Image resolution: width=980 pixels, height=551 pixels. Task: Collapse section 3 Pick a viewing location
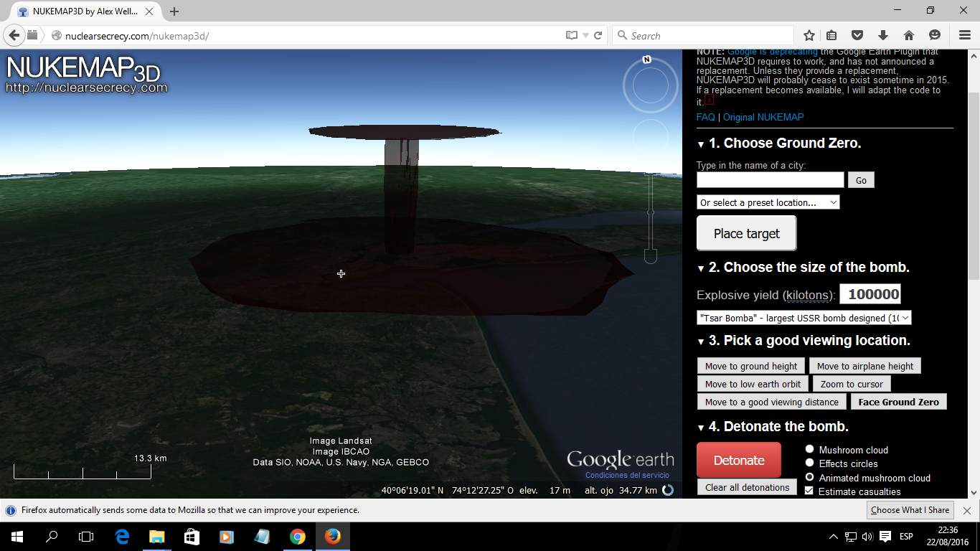701,342
